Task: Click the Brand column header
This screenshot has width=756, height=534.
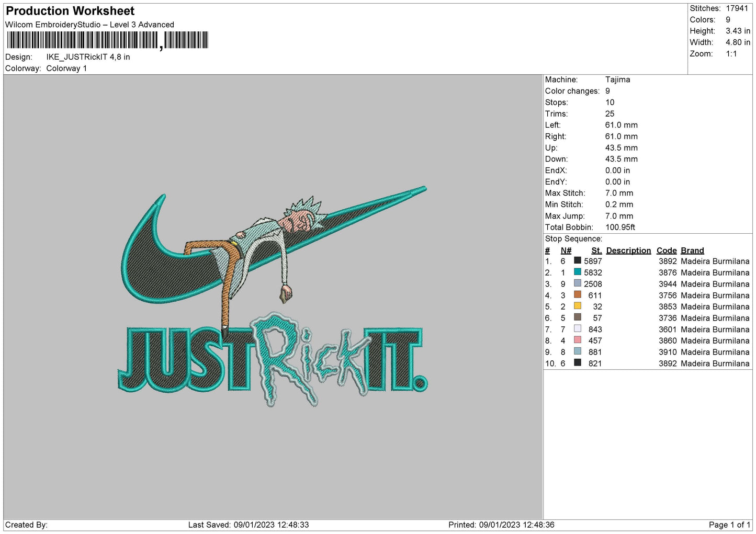Action: point(692,251)
